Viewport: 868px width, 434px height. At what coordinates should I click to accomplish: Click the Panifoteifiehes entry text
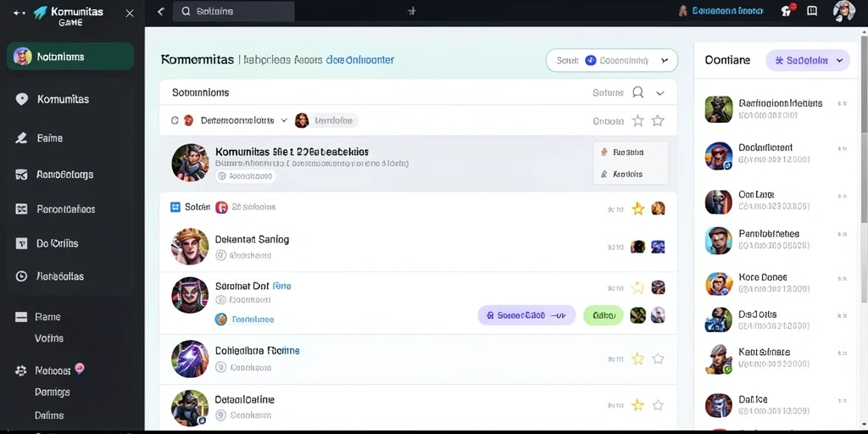[769, 234]
